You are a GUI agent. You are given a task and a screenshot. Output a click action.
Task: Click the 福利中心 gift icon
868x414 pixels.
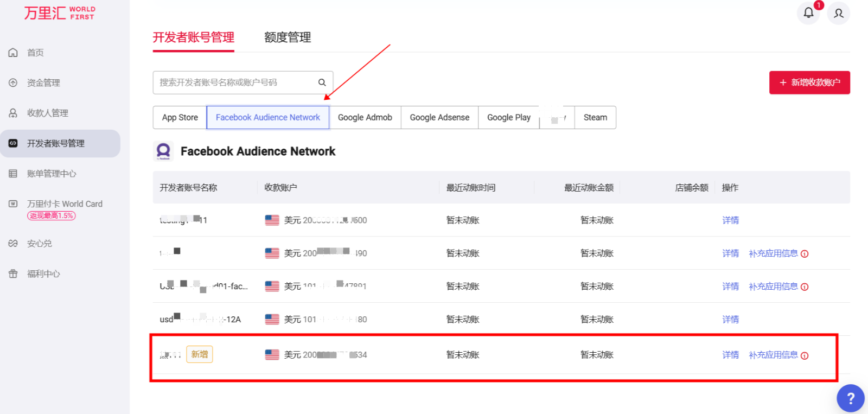coord(13,274)
